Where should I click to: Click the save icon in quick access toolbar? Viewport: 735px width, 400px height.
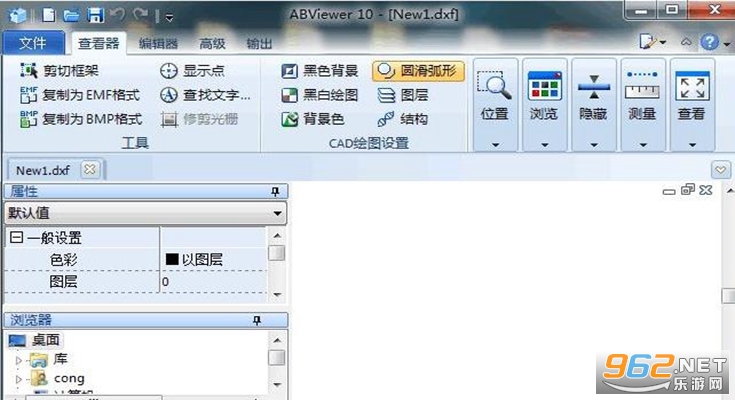(x=95, y=15)
